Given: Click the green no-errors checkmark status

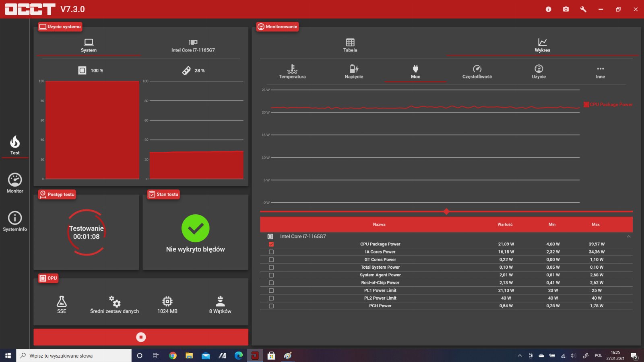Looking at the screenshot, I should click(196, 228).
